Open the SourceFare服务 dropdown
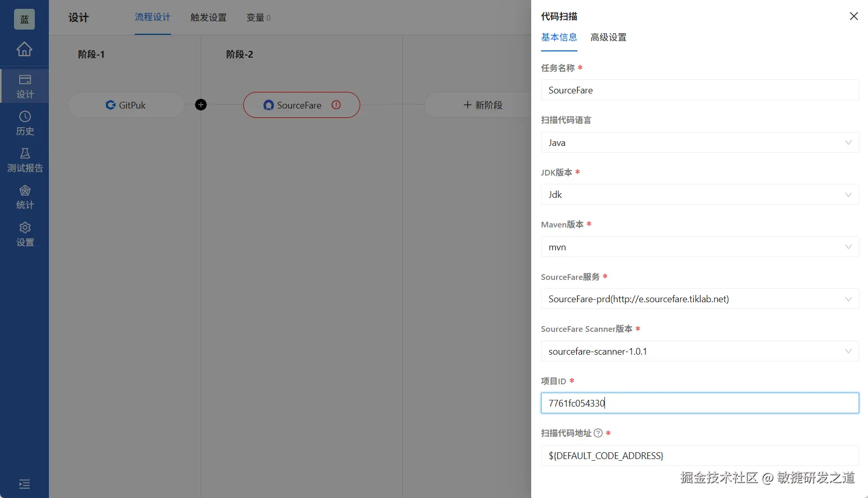Screen dimensions: 868x498 point(700,299)
